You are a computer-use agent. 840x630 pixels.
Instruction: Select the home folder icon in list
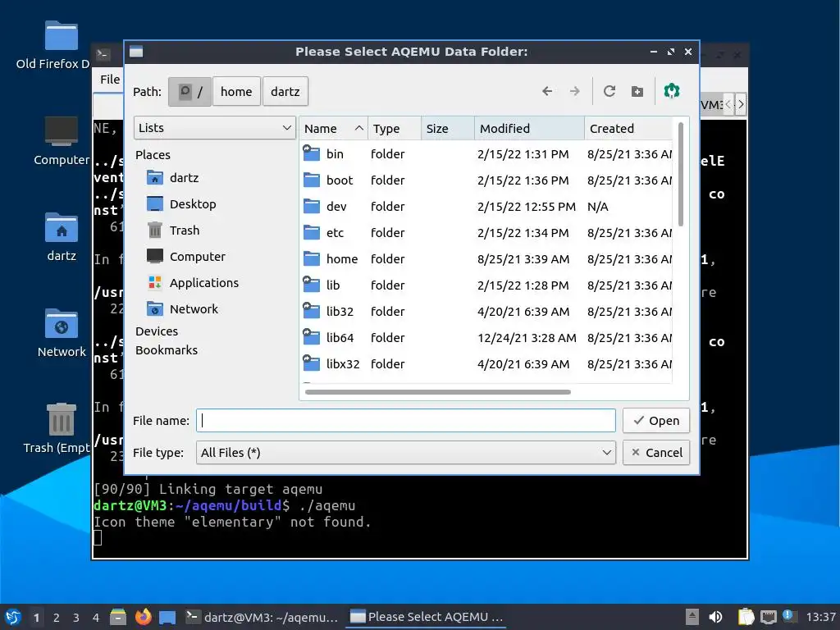(x=311, y=258)
